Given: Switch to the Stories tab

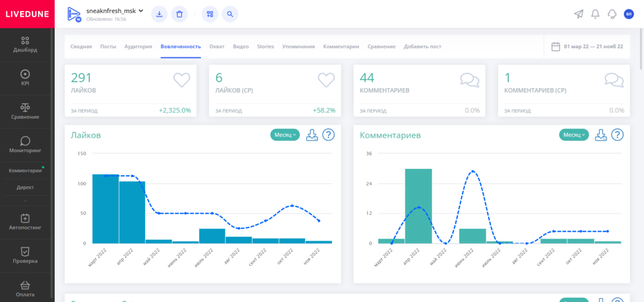Looking at the screenshot, I should pos(265,47).
